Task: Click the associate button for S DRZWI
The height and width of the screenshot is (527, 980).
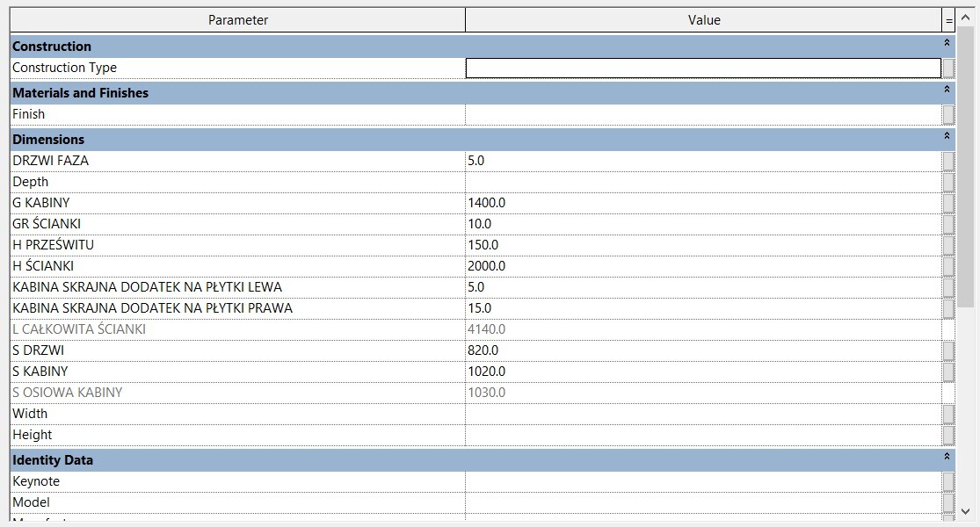Action: (x=948, y=350)
